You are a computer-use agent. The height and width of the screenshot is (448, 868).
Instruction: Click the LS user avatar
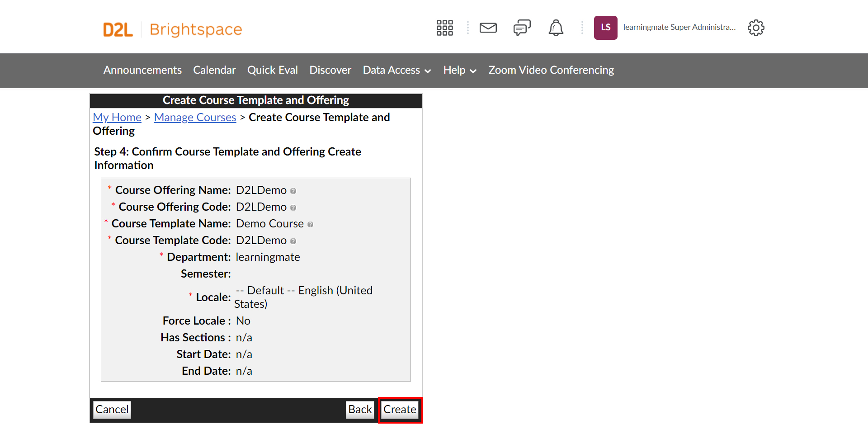tap(606, 28)
